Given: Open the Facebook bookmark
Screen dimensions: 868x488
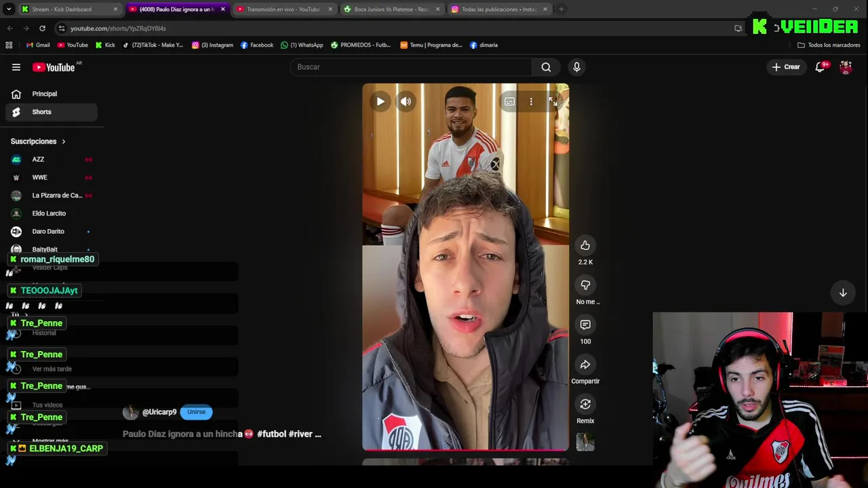Looking at the screenshot, I should click(x=256, y=45).
